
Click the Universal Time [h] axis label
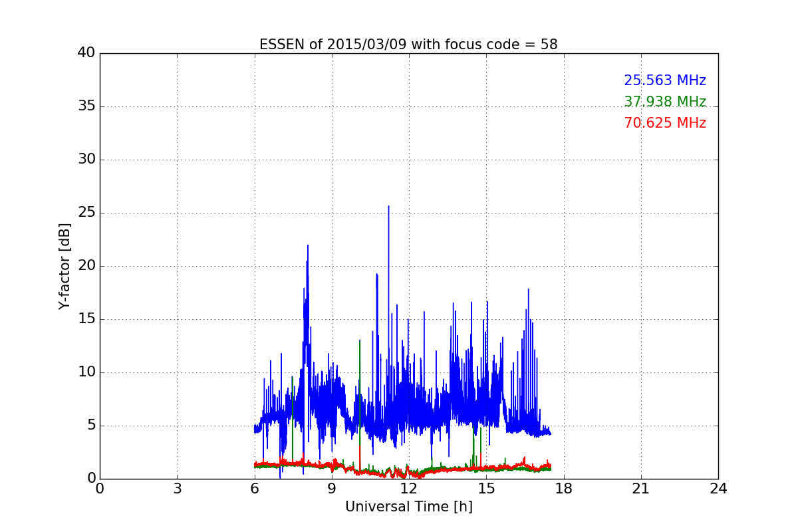point(408,507)
